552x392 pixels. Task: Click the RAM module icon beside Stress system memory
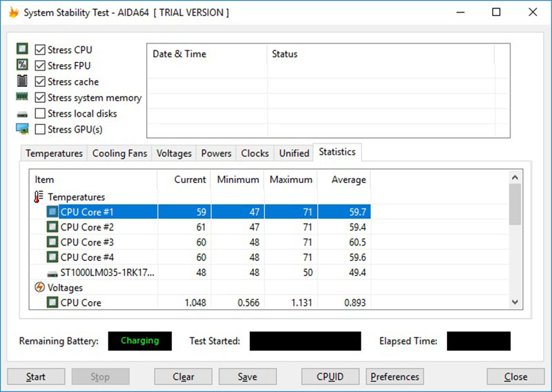pos(22,97)
